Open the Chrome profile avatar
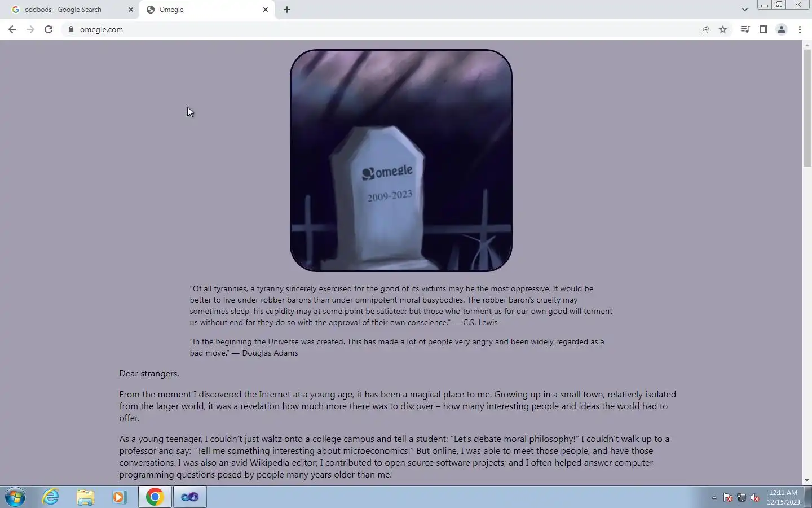Viewport: 812px width, 508px height. [782, 29]
